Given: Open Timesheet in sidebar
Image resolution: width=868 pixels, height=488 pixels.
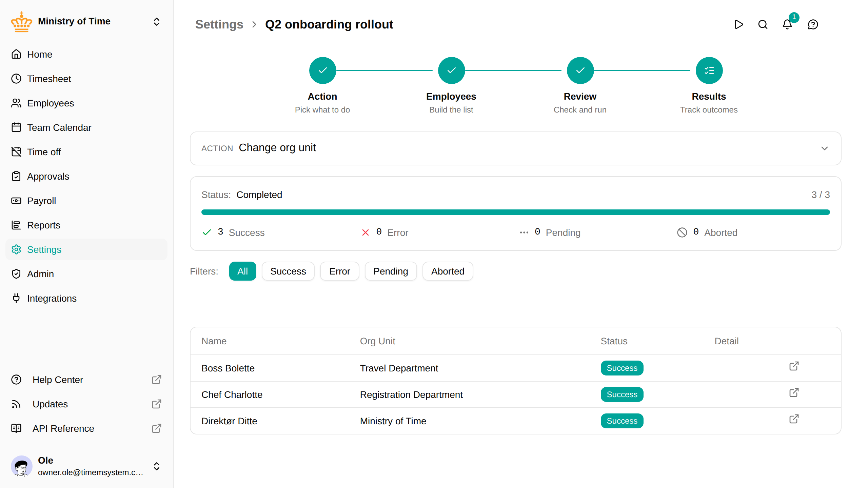Looking at the screenshot, I should (x=86, y=79).
